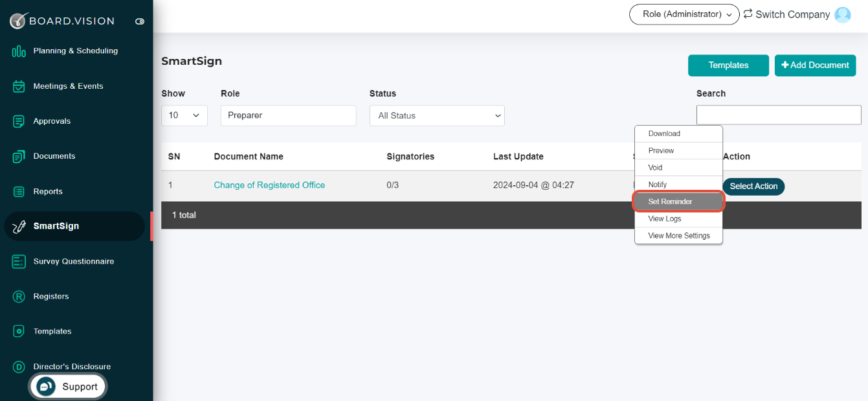
Task: Click the Reports sidebar icon
Action: tap(19, 192)
